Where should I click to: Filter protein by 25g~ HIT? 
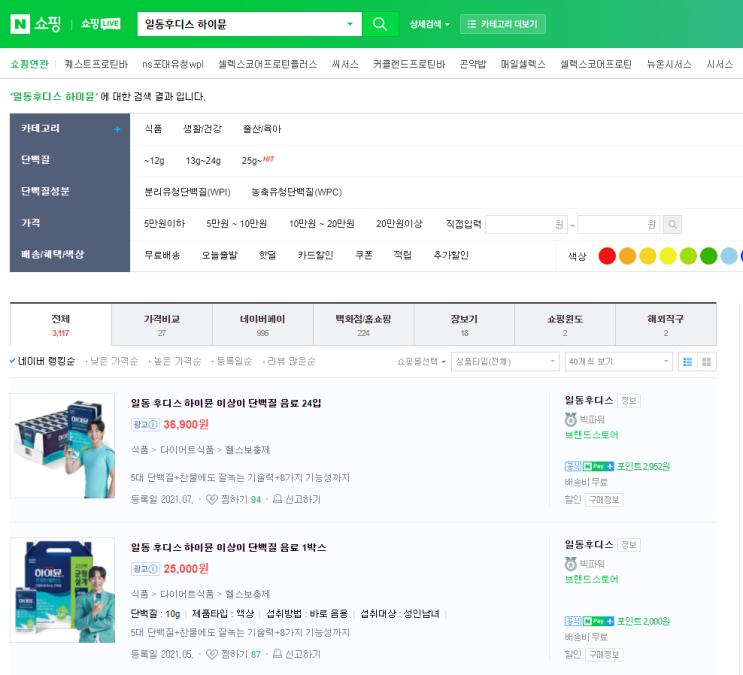[x=258, y=160]
